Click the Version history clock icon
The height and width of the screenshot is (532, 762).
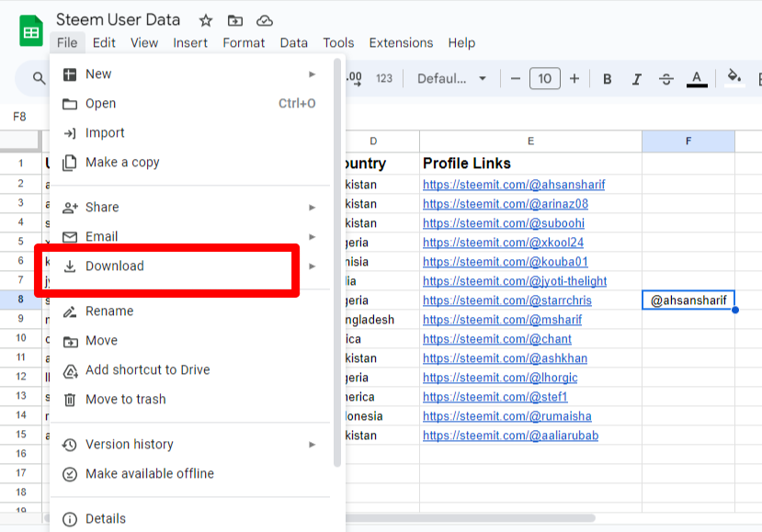[70, 445]
